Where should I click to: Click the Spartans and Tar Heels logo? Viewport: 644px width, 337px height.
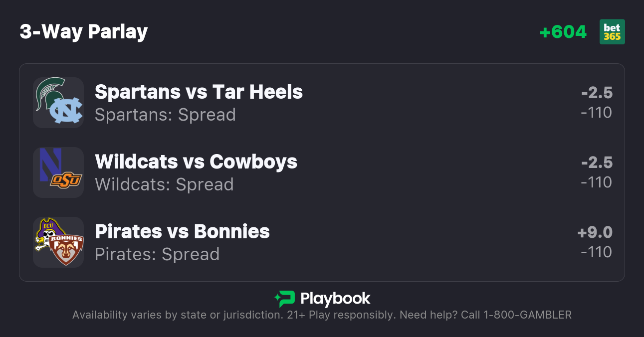pyautogui.click(x=58, y=102)
